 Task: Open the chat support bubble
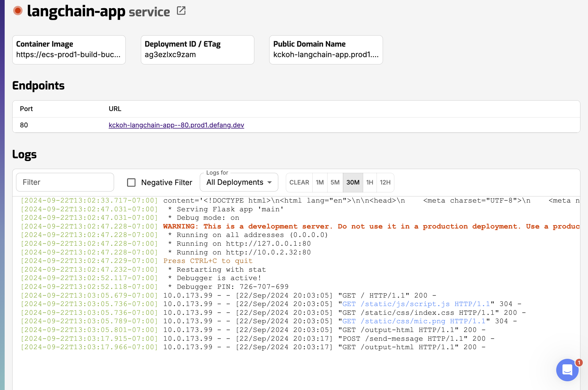567,370
